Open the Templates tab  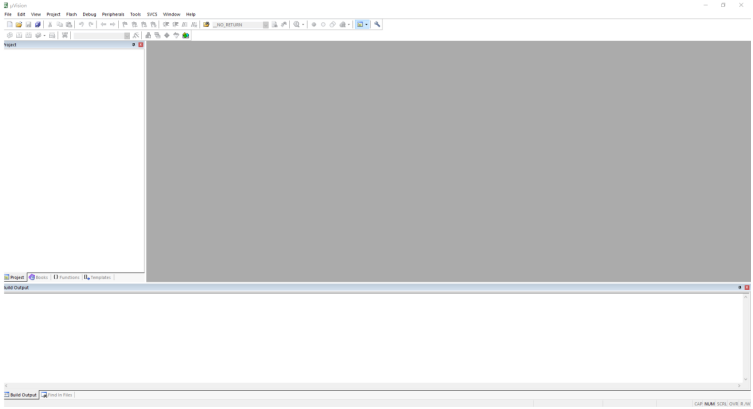98,277
